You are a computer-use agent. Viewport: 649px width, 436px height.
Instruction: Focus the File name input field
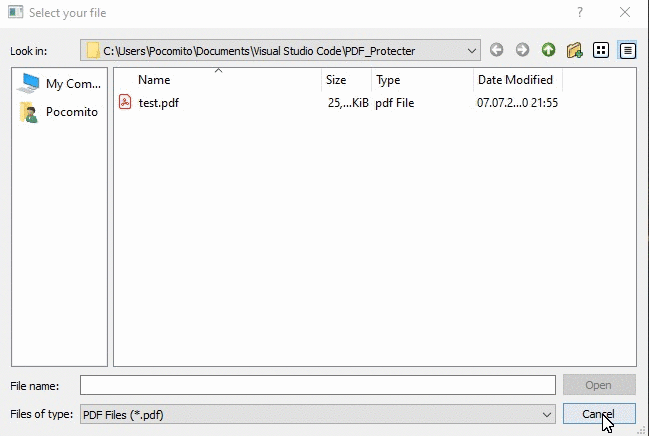pos(318,385)
